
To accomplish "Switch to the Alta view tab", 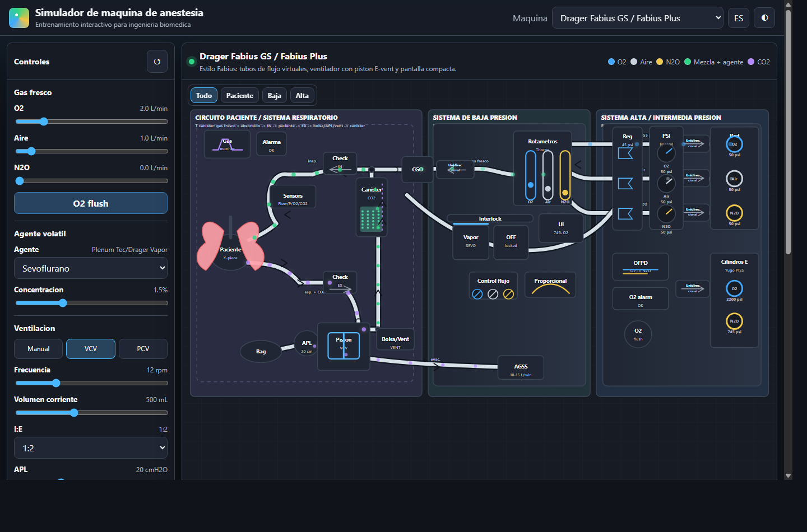I will [x=302, y=95].
